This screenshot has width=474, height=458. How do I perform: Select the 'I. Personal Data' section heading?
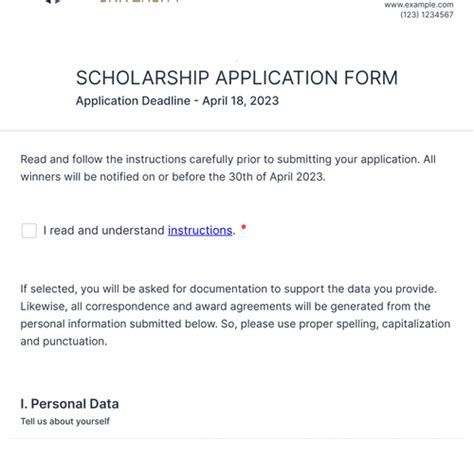click(x=69, y=404)
